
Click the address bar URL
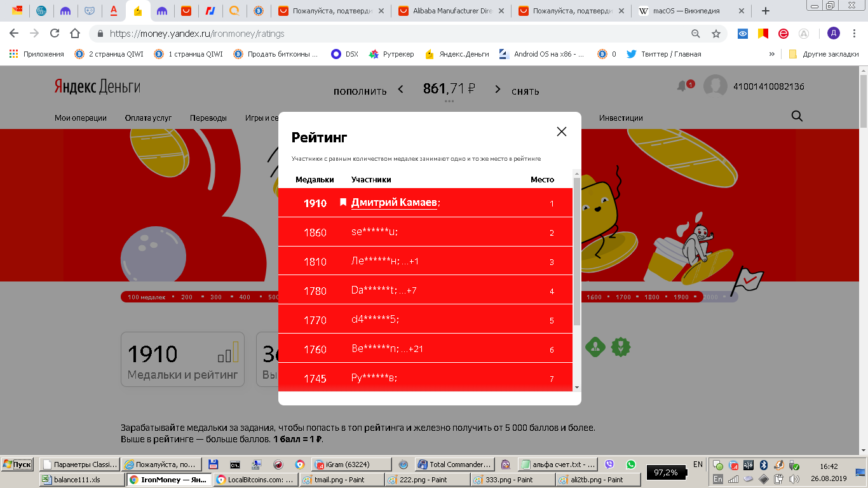[x=197, y=34]
